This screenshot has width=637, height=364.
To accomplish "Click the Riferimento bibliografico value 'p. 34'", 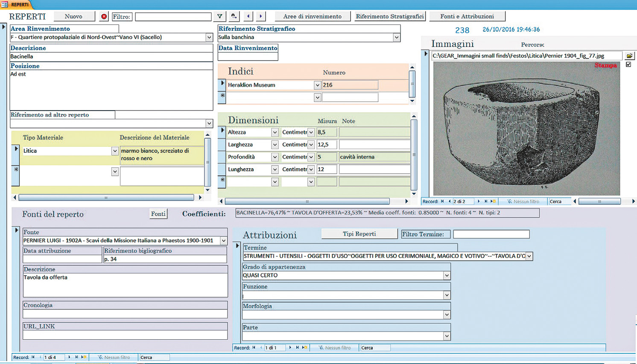I will tap(165, 259).
